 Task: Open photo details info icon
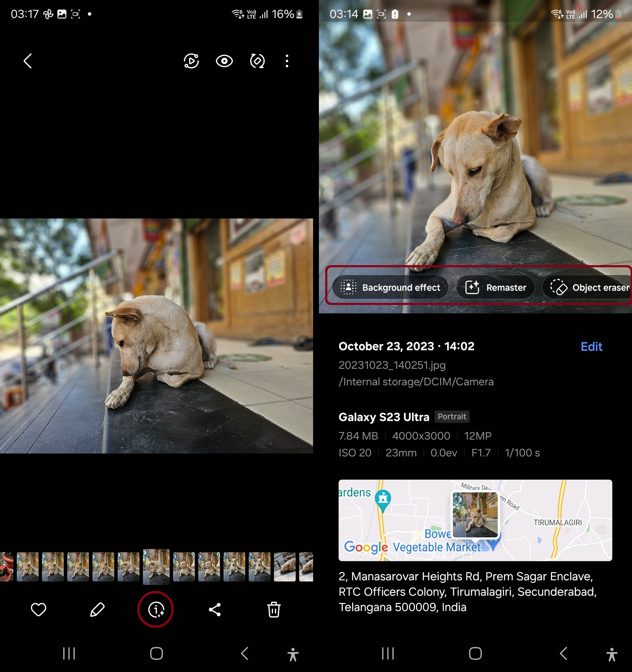click(156, 609)
